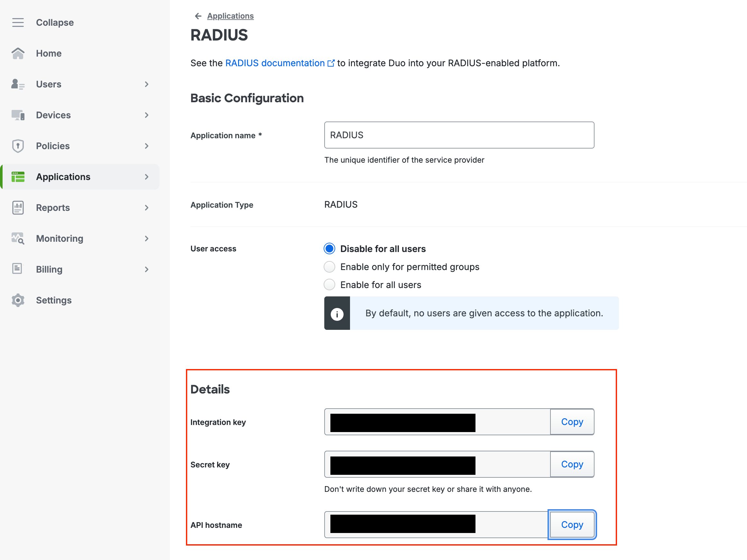The height and width of the screenshot is (560, 747).
Task: Click the 'Don't write down your secret key' note
Action: pos(428,489)
